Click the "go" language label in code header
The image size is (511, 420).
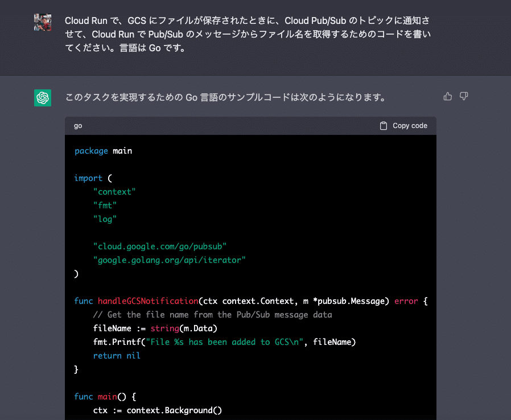point(78,126)
